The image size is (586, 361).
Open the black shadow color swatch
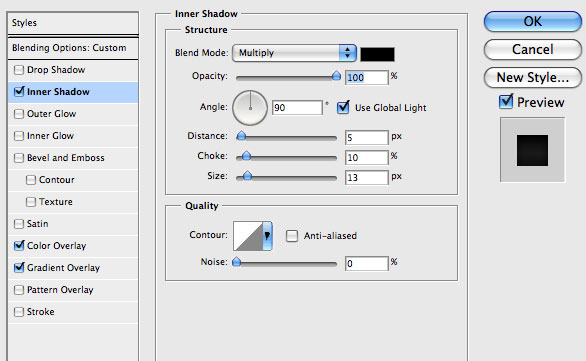377,54
